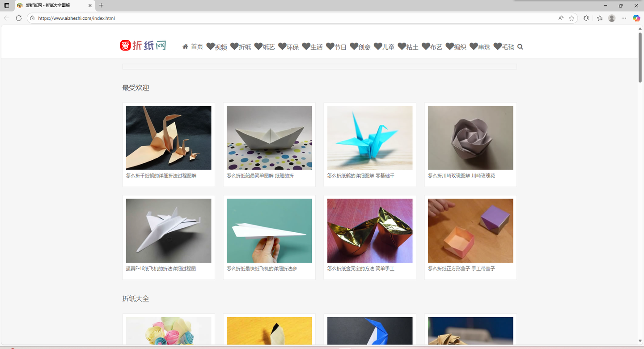Open the Settings and more ellipsis menu

click(x=624, y=18)
